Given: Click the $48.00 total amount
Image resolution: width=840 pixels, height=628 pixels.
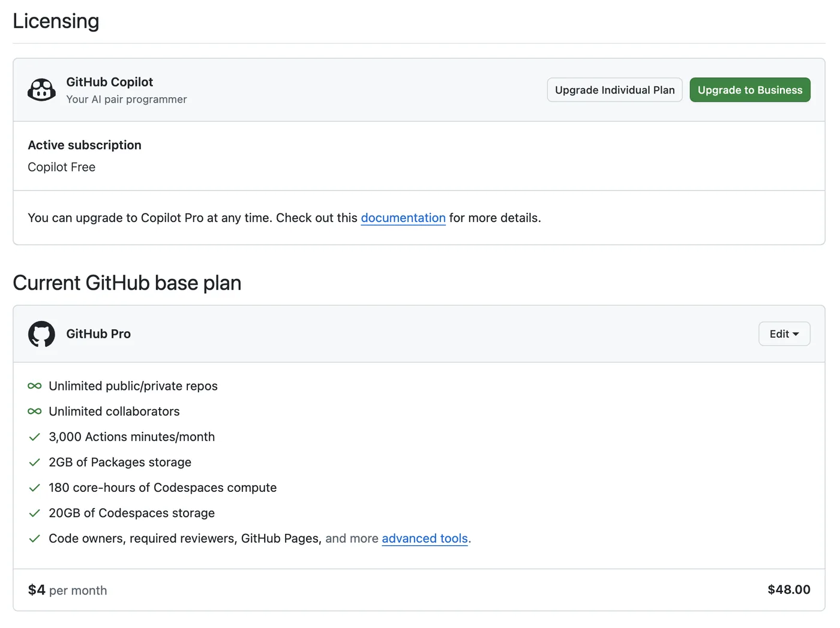Looking at the screenshot, I should pyautogui.click(x=789, y=590).
